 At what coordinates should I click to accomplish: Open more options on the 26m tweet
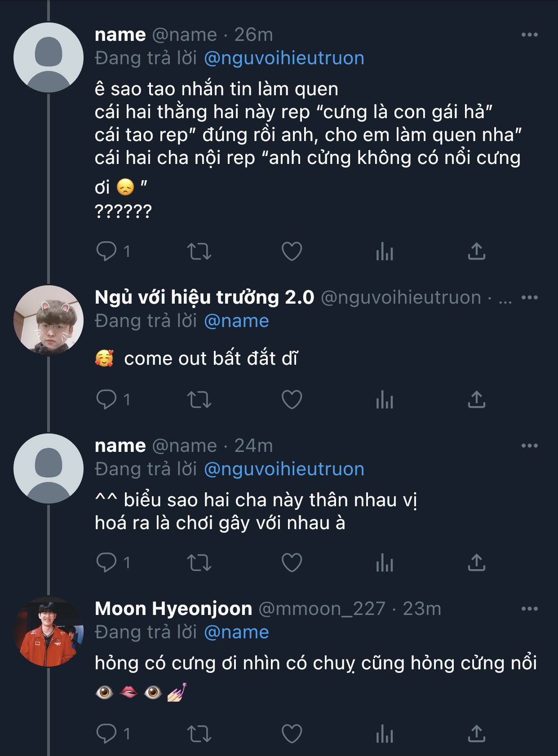point(530,35)
